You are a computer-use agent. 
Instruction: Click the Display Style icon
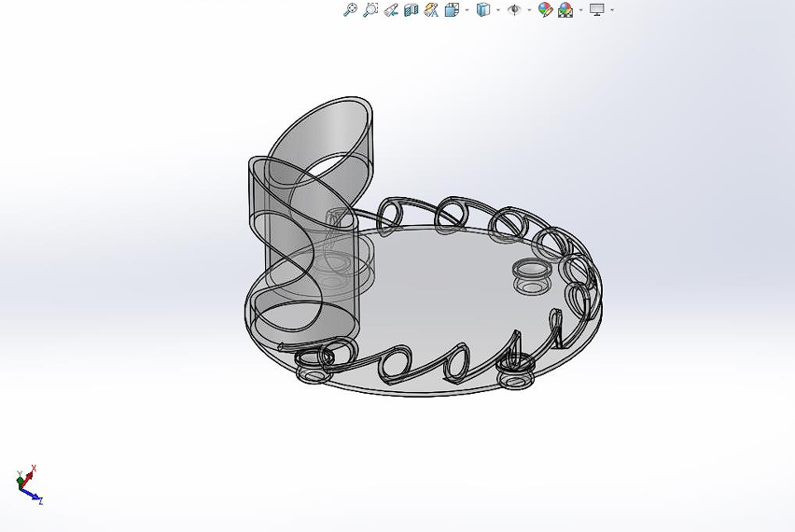coord(483,9)
